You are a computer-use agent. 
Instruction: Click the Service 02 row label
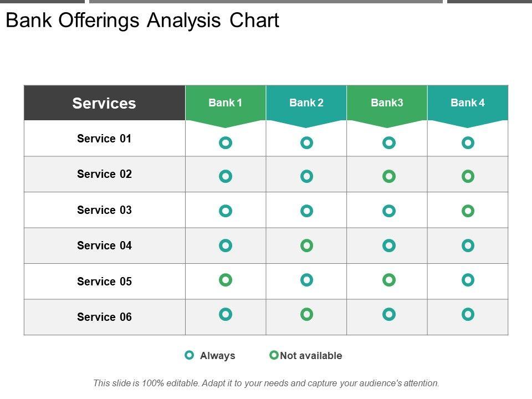pos(104,174)
